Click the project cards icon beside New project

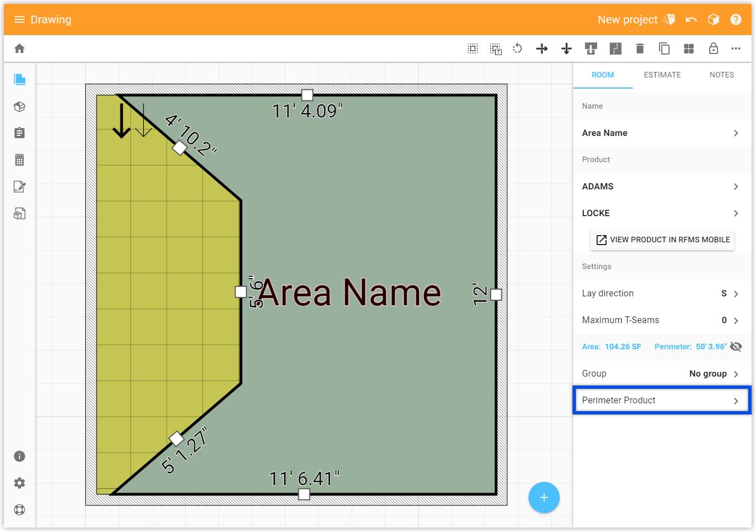tap(670, 19)
